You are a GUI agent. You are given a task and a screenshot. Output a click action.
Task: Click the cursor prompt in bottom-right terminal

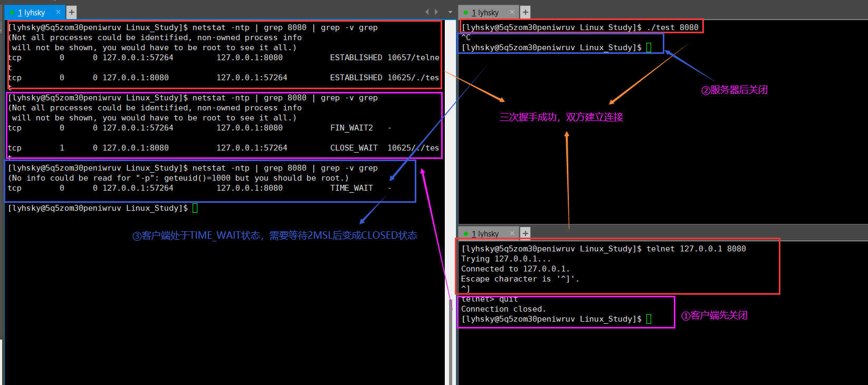(x=556, y=319)
